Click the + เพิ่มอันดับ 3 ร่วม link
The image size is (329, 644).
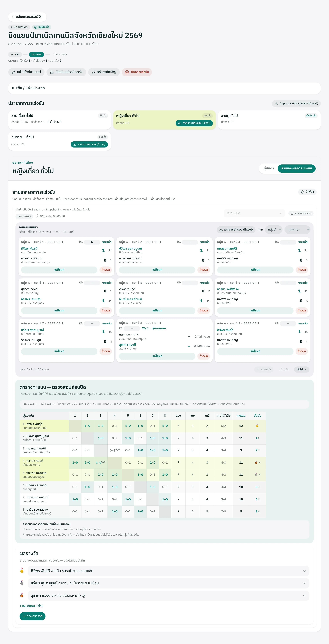[x=31, y=606]
